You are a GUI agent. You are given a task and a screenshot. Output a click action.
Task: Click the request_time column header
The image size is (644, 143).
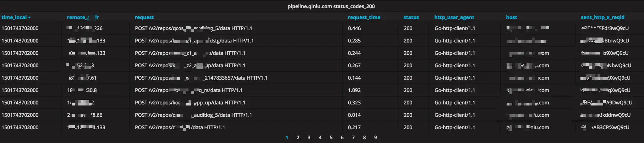[364, 17]
